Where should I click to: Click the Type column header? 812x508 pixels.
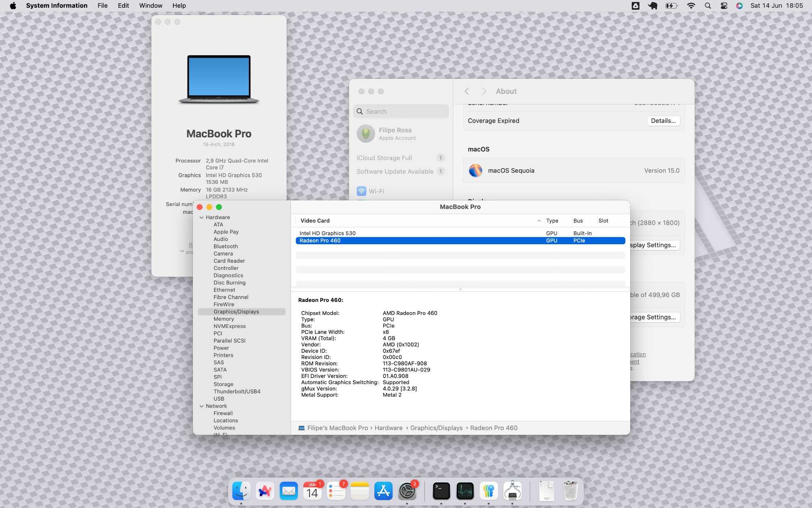click(x=552, y=221)
